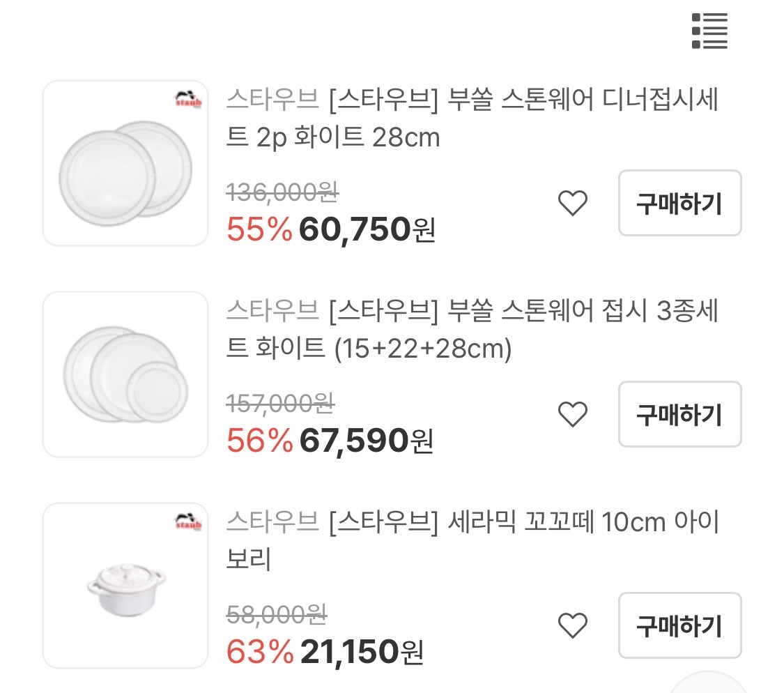
Task: Switch the product list view layout
Action: point(709,31)
